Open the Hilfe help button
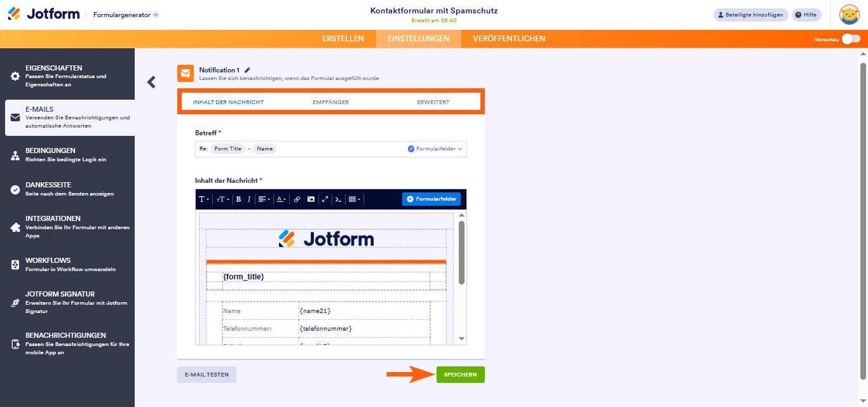This screenshot has width=868, height=407. pos(806,15)
